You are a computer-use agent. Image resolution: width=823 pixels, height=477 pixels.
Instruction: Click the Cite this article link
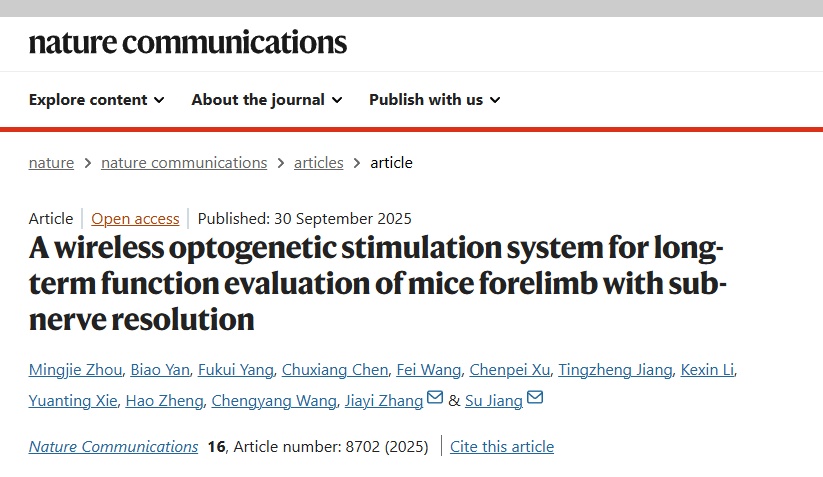point(502,447)
